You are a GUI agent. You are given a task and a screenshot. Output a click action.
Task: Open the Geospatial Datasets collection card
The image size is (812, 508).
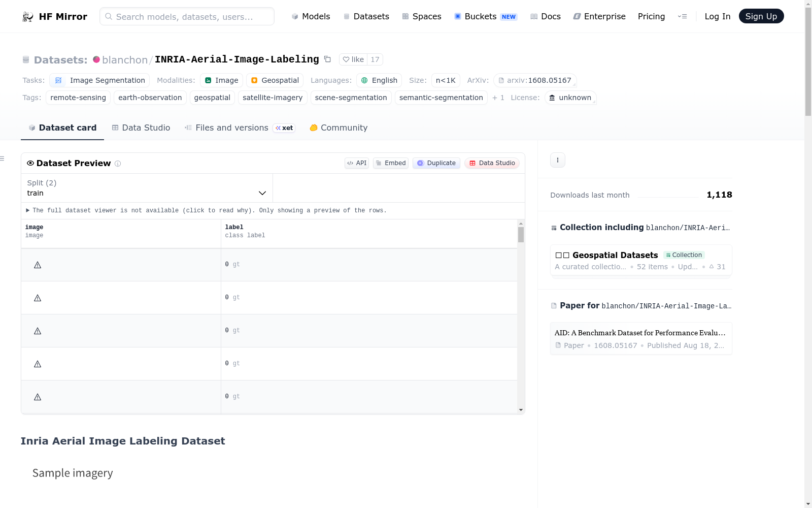641,261
